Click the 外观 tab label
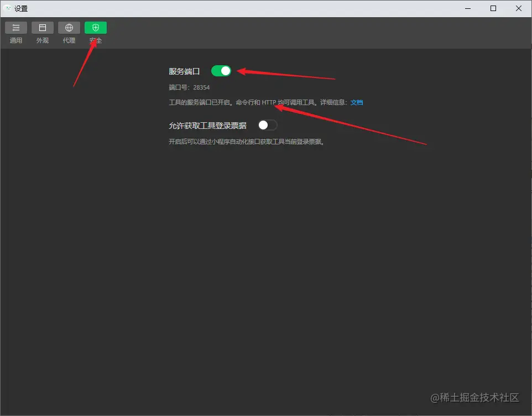Image resolution: width=532 pixels, height=416 pixels. (x=43, y=40)
